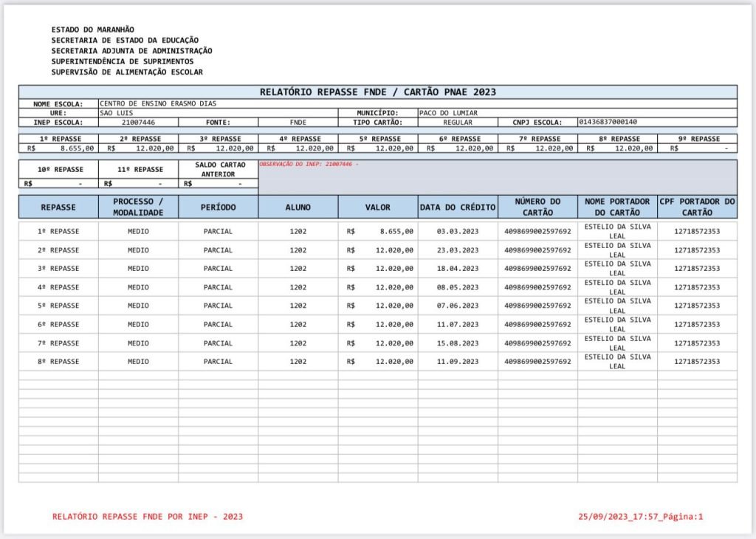Select the footer text RELATÓRIO REPASSE FNDE POR INEP
756x539 pixels.
pyautogui.click(x=148, y=517)
